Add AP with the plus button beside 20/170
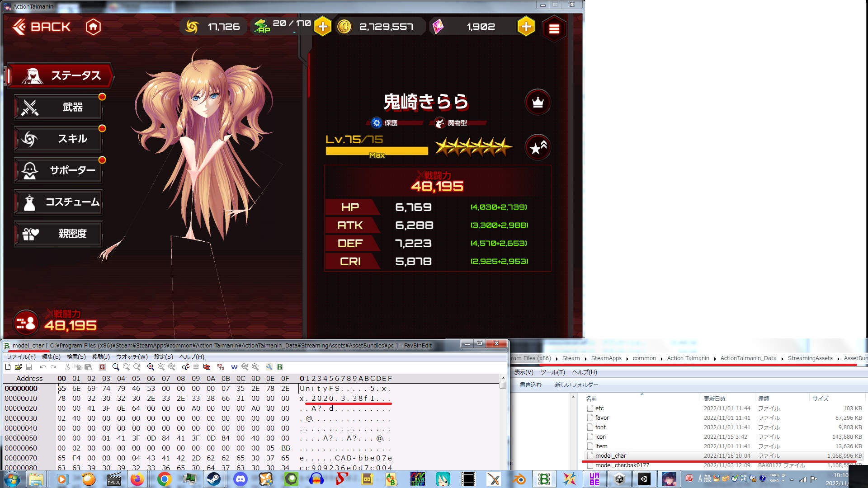 322,27
